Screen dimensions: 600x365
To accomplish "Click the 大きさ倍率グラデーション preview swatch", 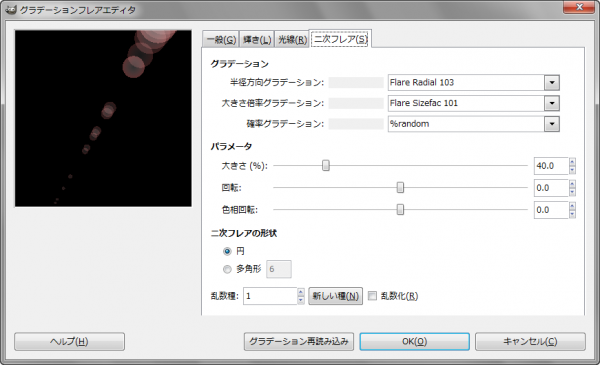I will (x=356, y=103).
